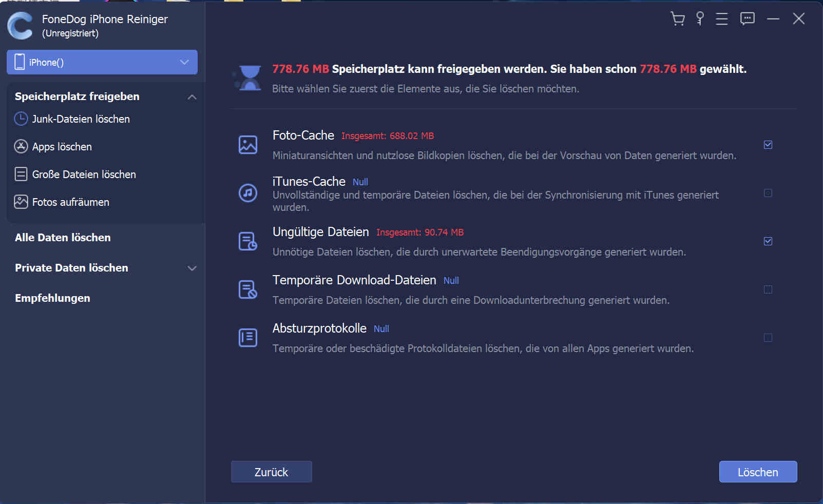Click the first 778.76 MB freeable value

300,69
